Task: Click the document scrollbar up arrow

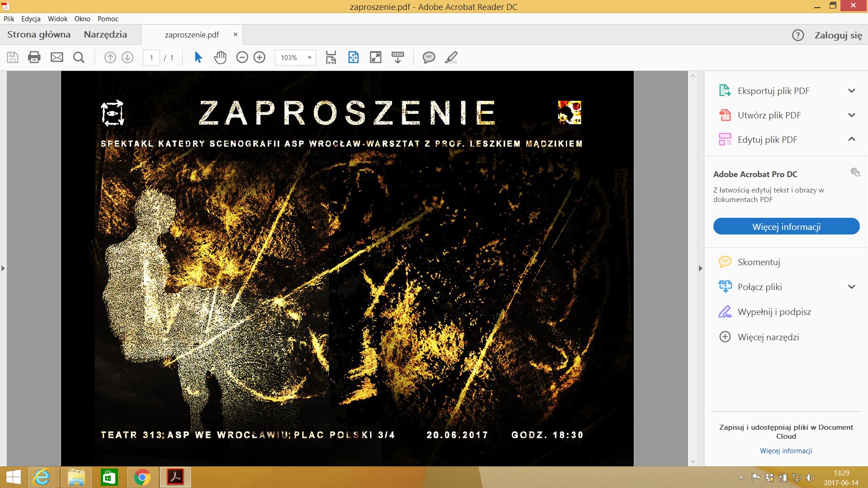Action: point(693,75)
